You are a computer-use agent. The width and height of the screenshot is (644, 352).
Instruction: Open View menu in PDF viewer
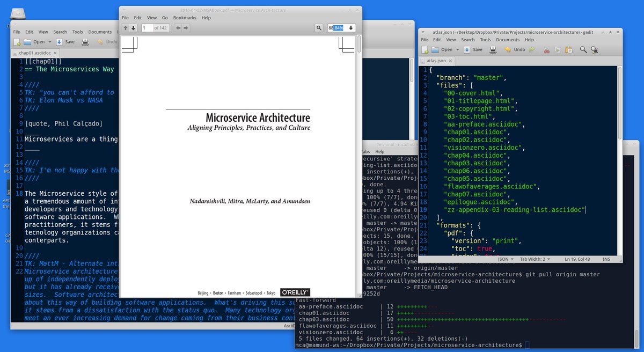point(152,18)
